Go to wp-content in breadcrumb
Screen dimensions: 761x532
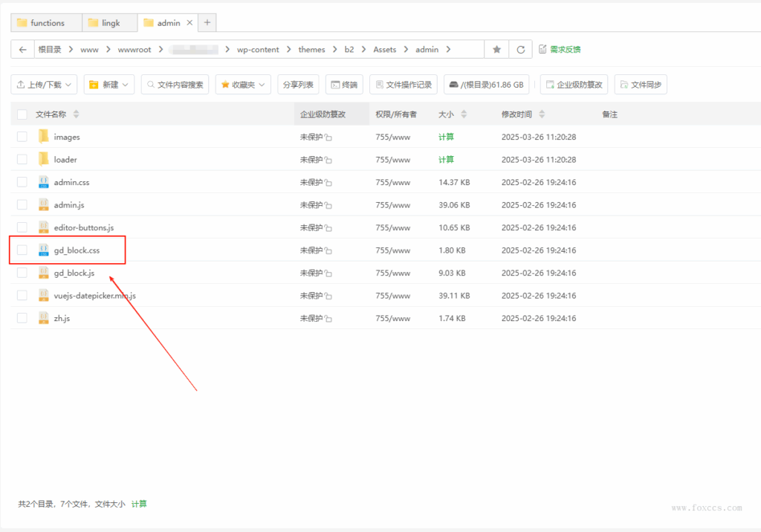coord(258,50)
